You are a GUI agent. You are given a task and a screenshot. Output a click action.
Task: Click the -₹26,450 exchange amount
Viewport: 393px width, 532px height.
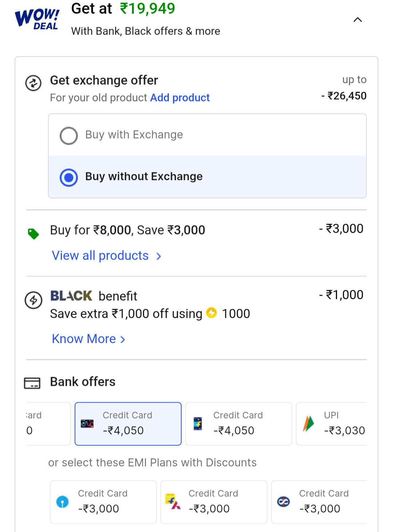[344, 96]
